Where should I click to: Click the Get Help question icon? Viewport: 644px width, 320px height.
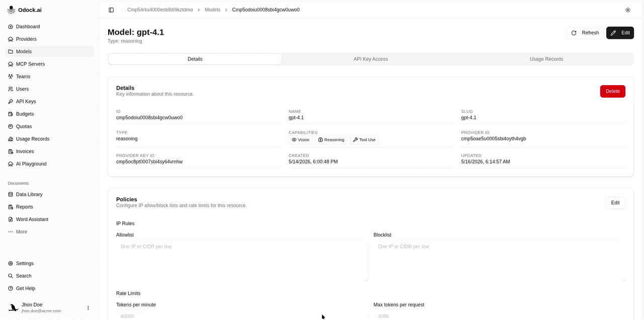point(11,288)
